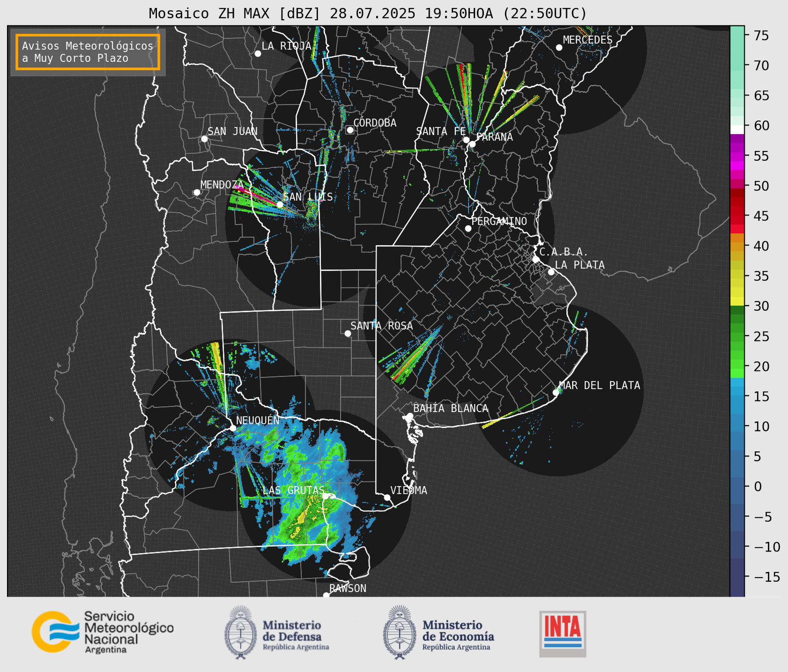Screen dimensions: 788x672
Task: Click the LAS GRUTAS label text
Action: coord(293,490)
